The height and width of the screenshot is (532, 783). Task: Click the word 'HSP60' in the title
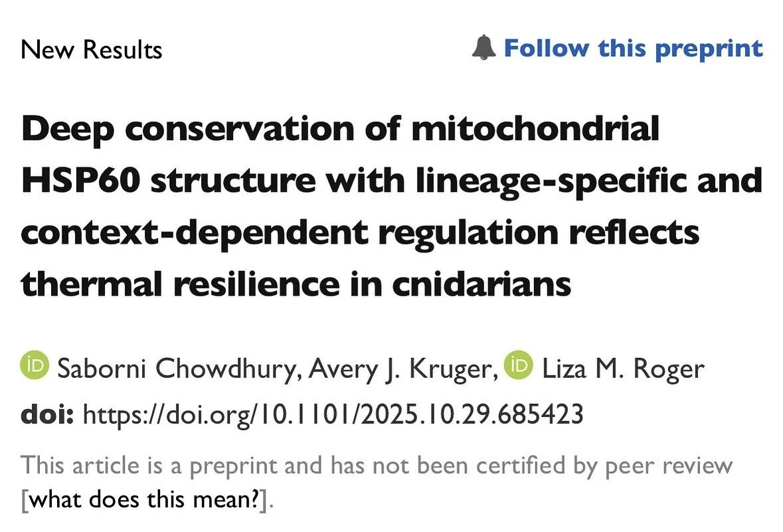[81, 181]
